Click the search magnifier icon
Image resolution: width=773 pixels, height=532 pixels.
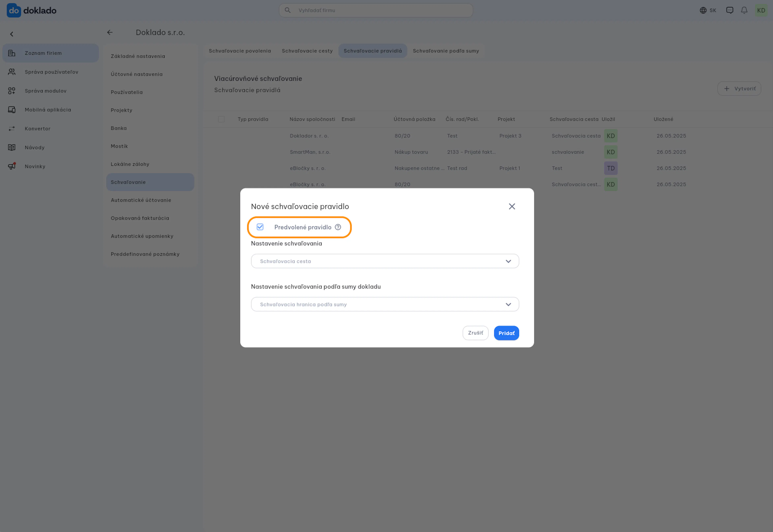[x=287, y=10]
